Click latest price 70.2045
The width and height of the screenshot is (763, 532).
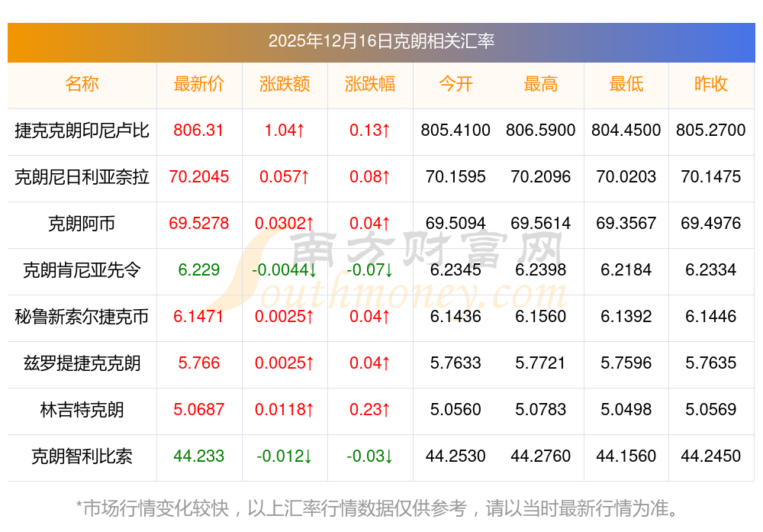198,176
